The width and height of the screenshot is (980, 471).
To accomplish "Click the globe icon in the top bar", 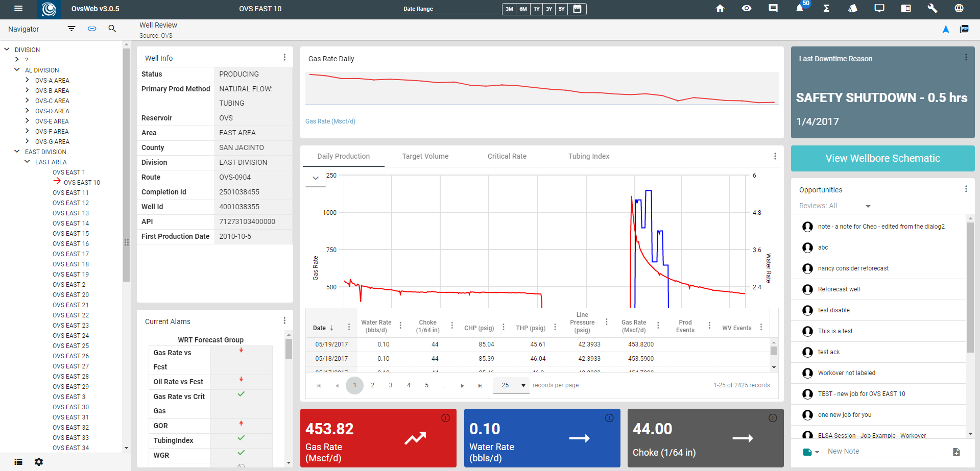I will [959, 9].
